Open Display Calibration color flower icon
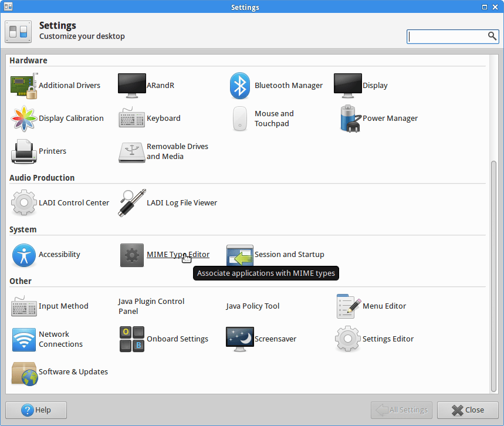 coord(24,119)
